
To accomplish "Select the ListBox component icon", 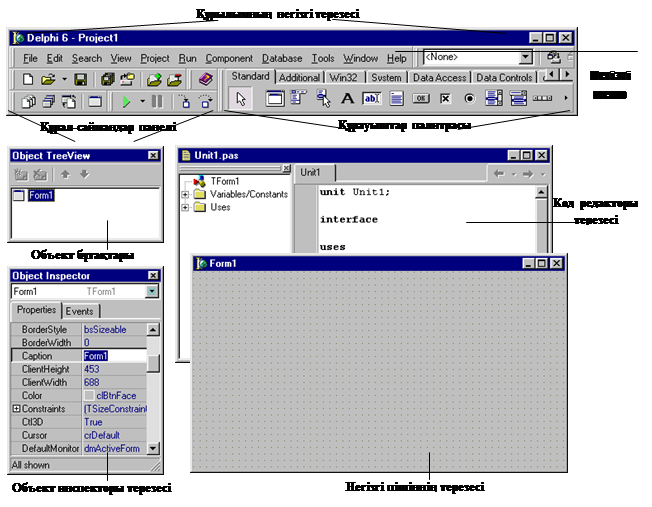I will (494, 99).
